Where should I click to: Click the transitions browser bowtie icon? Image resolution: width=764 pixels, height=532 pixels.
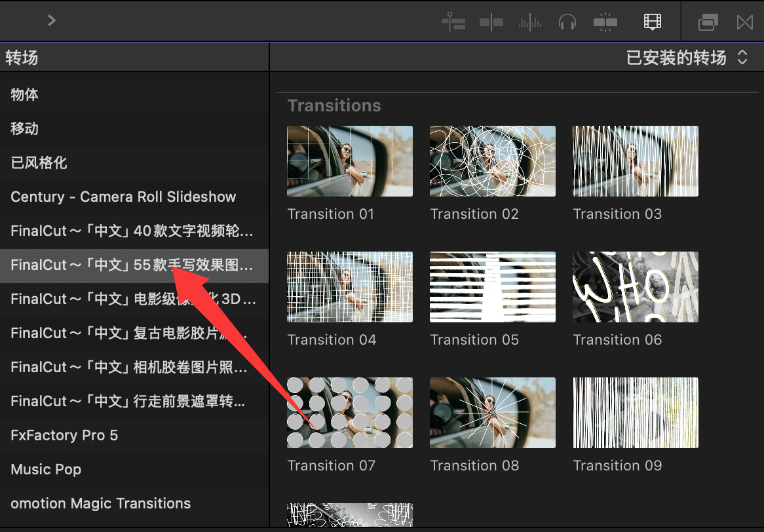click(x=745, y=22)
